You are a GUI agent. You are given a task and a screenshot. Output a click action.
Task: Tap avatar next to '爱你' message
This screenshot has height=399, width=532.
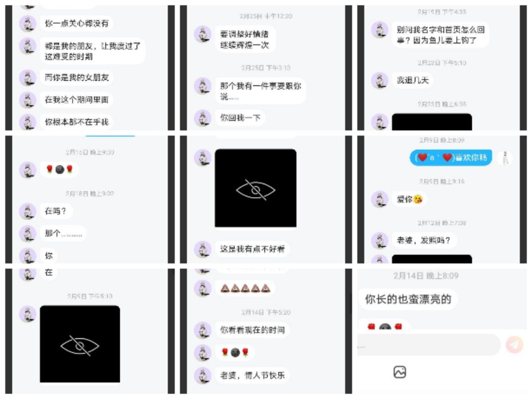(380, 199)
